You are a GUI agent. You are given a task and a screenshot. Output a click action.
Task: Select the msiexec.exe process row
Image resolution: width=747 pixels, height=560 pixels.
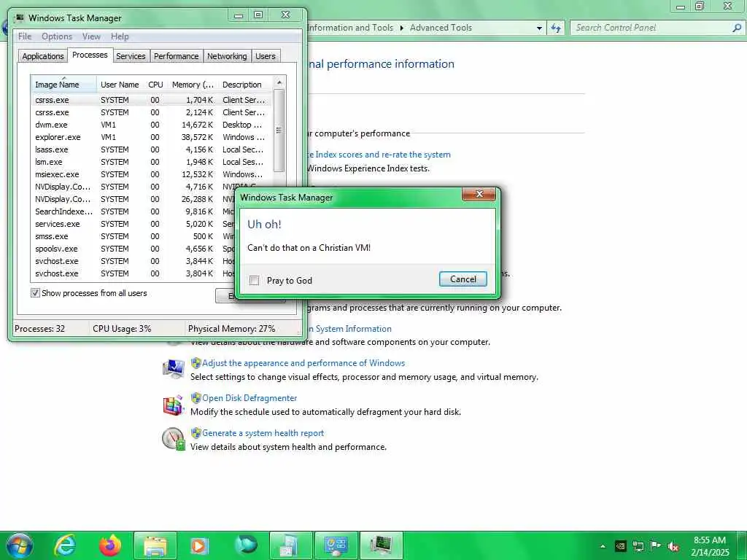pos(152,174)
